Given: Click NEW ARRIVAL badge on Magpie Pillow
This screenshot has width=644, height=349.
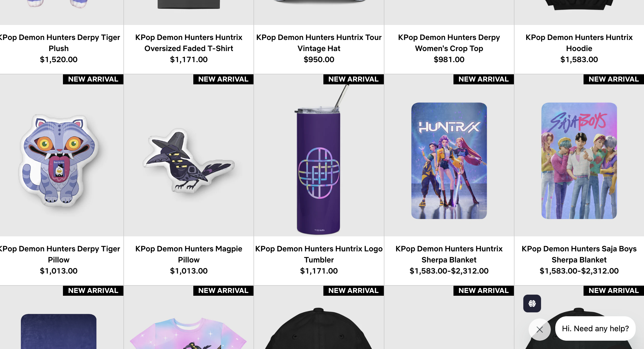Looking at the screenshot, I should point(223,79).
